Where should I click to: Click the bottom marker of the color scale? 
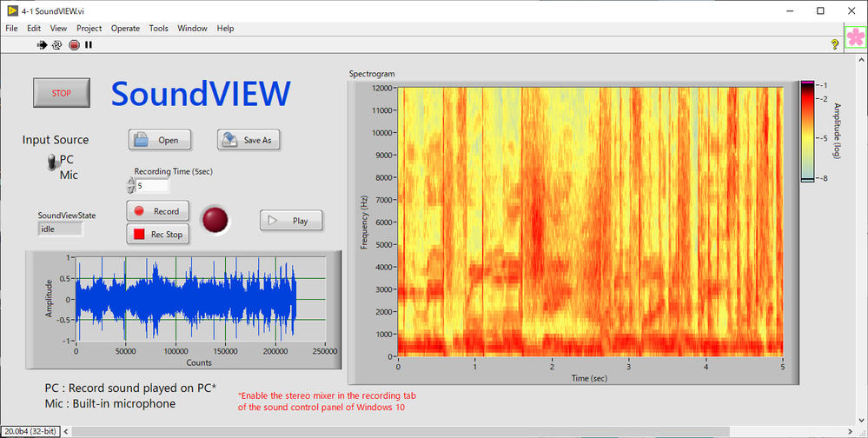pyautogui.click(x=807, y=180)
